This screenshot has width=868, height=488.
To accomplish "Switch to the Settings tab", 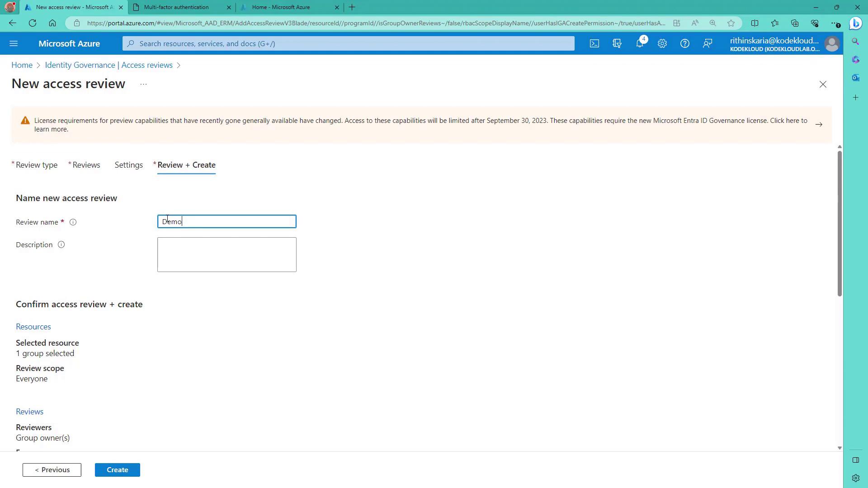I will (x=128, y=165).
